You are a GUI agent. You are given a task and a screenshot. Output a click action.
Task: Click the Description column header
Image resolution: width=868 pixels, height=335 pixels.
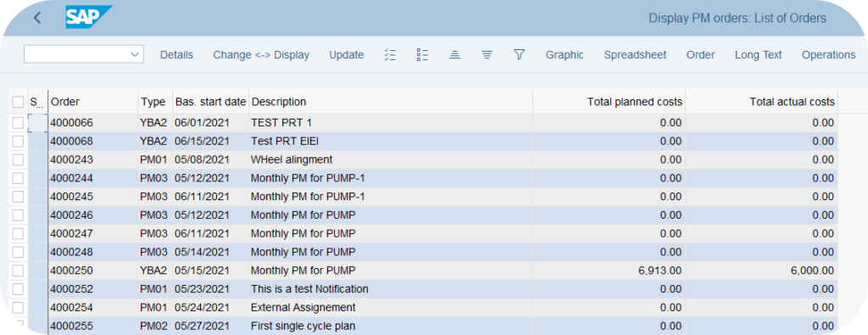point(391,102)
